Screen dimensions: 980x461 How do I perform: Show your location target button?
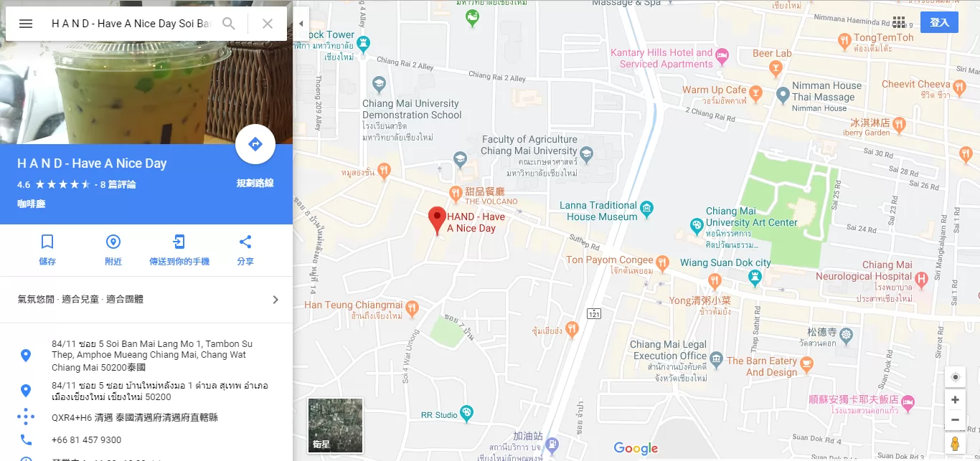[x=955, y=377]
